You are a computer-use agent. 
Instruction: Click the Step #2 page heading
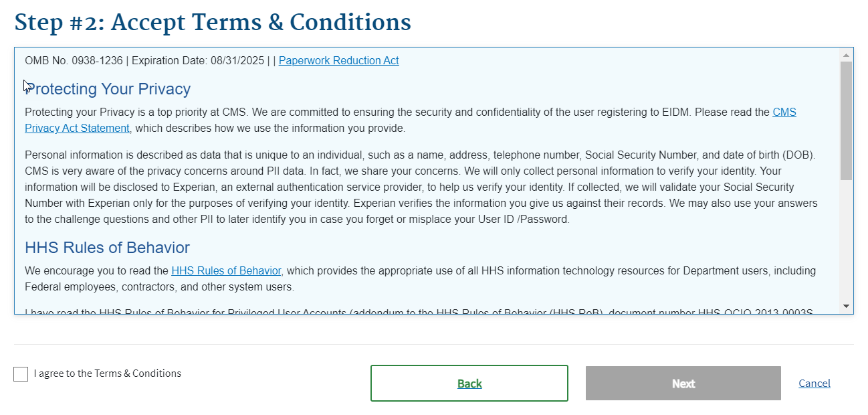point(213,23)
